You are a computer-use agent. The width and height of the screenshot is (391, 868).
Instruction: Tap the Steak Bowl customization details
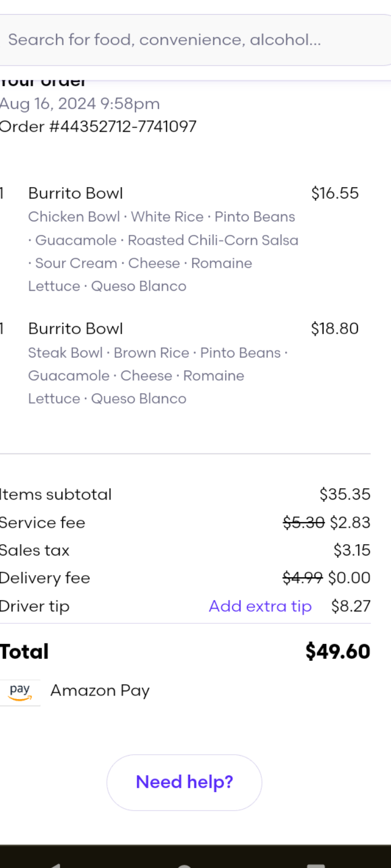[x=157, y=375]
